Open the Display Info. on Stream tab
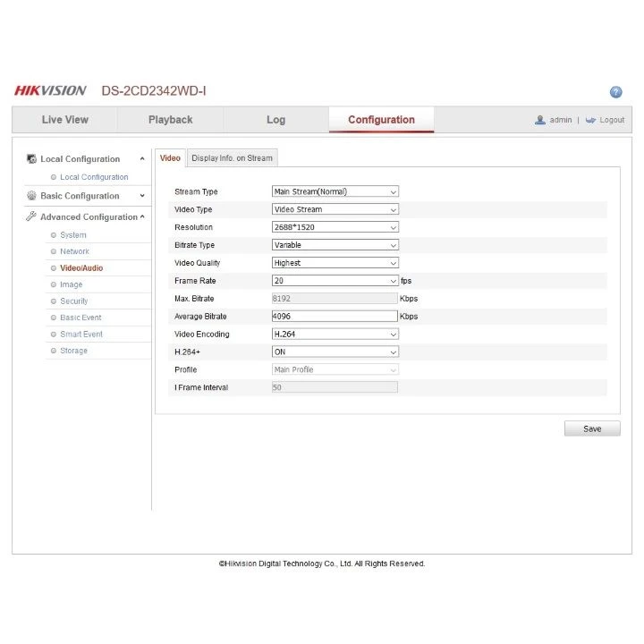Viewport: 644px width, 644px height. [232, 158]
